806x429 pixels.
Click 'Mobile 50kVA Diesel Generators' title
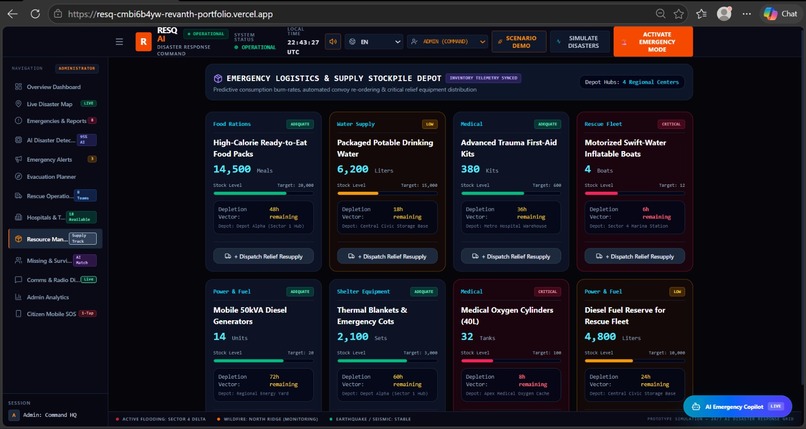click(250, 315)
